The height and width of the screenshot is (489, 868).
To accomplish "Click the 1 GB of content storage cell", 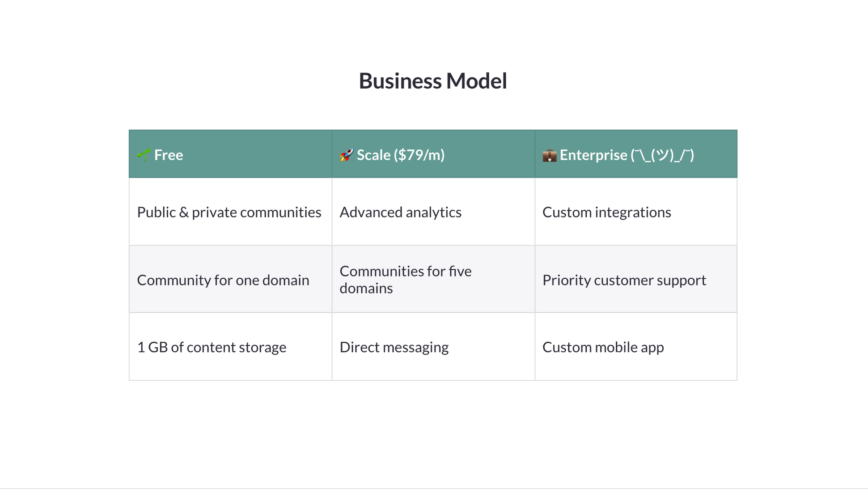I will click(230, 347).
